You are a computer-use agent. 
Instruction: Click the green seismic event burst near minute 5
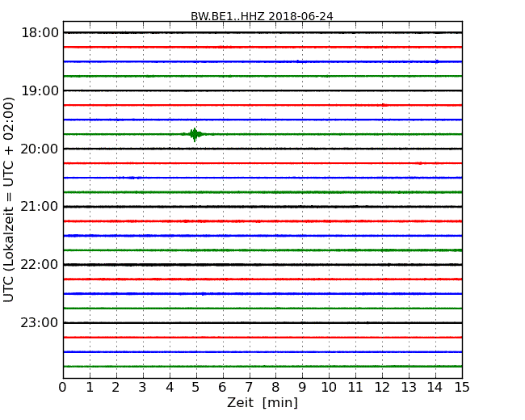195,134
